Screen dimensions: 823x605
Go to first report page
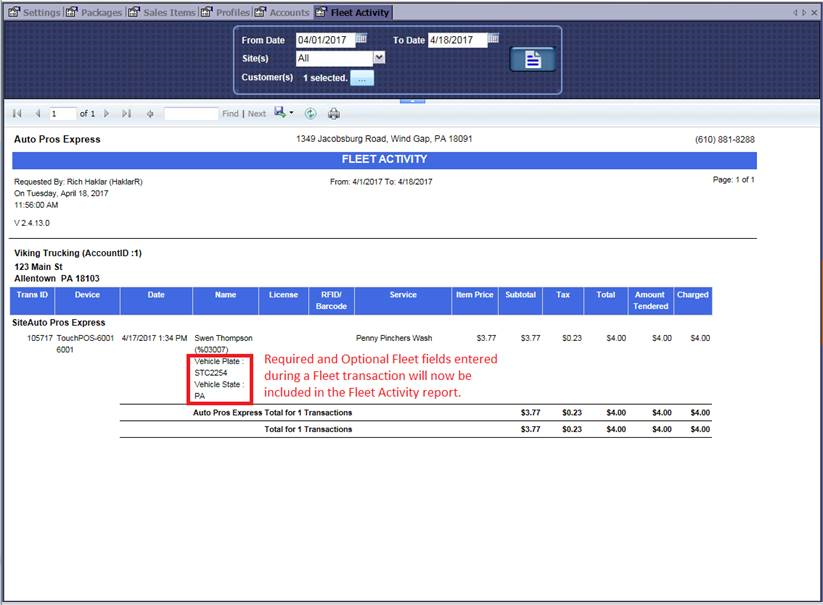(17, 113)
